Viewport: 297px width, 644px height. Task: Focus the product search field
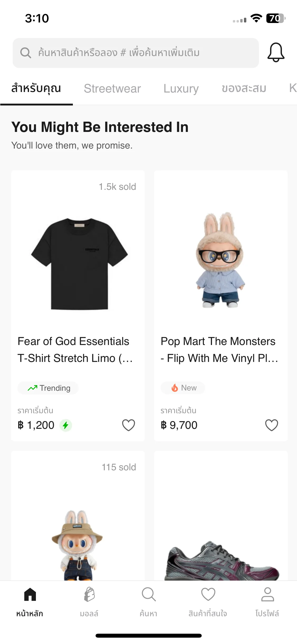click(x=136, y=53)
